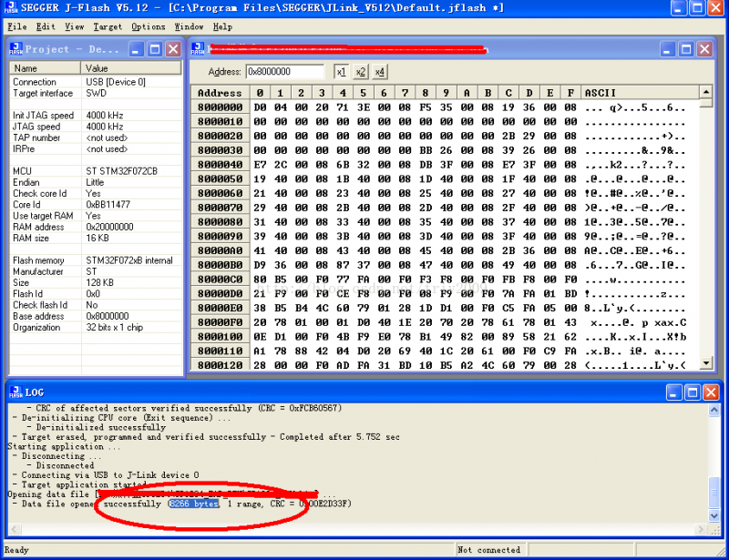The width and height of the screenshot is (729, 560).
Task: Select Size 128 KB value
Action: [99, 282]
